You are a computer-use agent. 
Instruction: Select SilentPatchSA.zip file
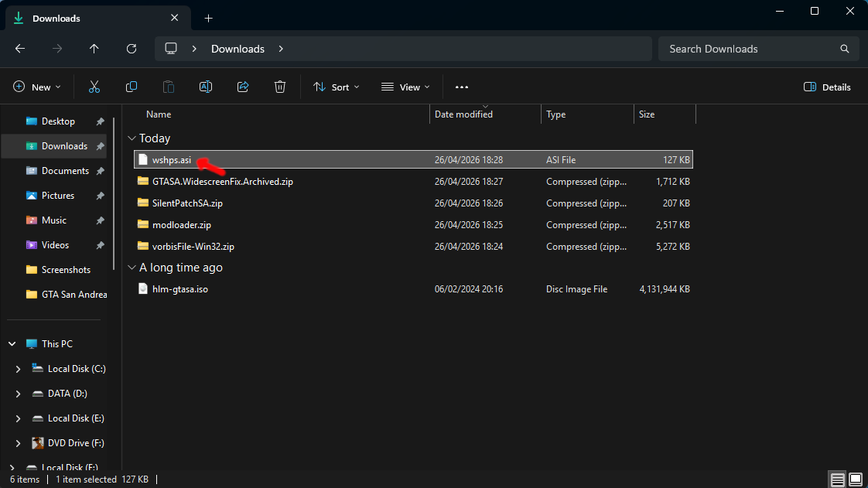coord(413,203)
